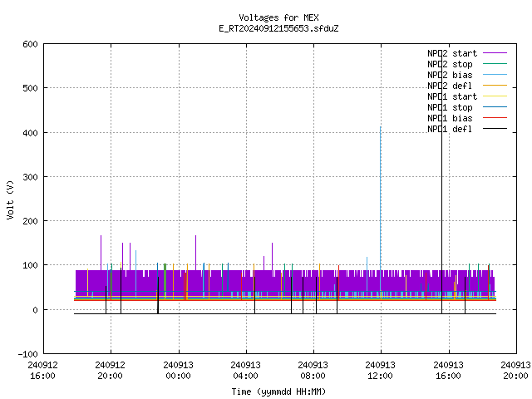Click the yellow NPD1 start legend line
Image resolution: width=532 pixels, height=399 pixels.
tap(495, 96)
